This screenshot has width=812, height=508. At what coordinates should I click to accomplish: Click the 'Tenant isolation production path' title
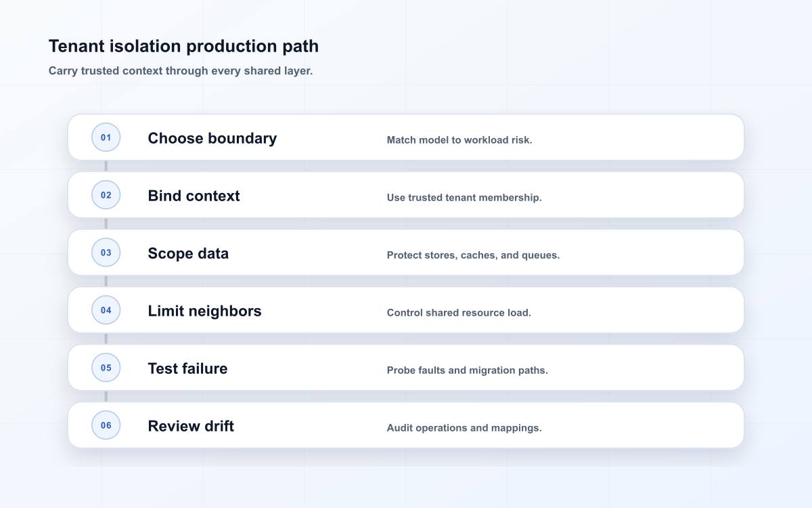[183, 46]
